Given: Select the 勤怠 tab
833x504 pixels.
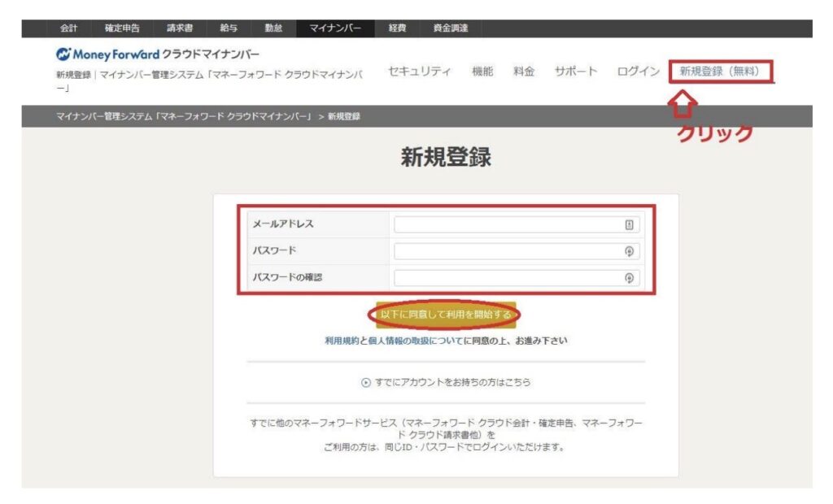Looking at the screenshot, I should [x=273, y=28].
